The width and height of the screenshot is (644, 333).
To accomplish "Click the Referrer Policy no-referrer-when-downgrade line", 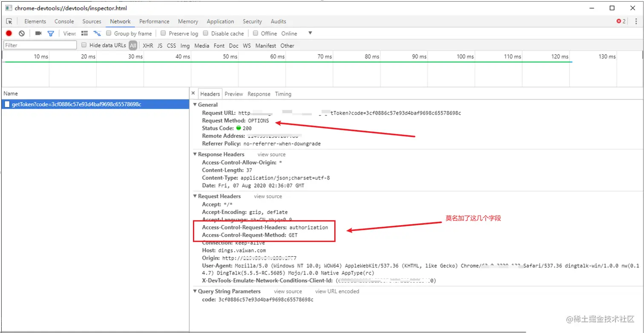I will (262, 144).
